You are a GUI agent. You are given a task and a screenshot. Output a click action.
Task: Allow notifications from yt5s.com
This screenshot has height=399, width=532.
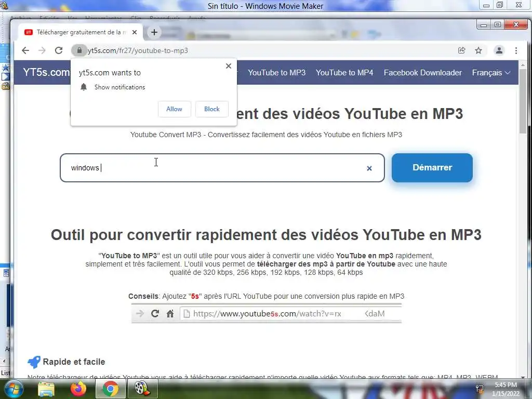(174, 109)
